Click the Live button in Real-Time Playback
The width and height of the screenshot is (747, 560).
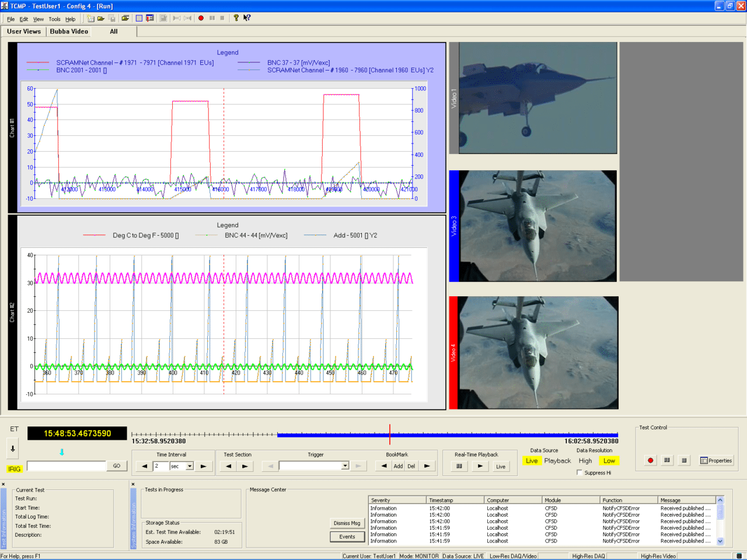tap(501, 466)
